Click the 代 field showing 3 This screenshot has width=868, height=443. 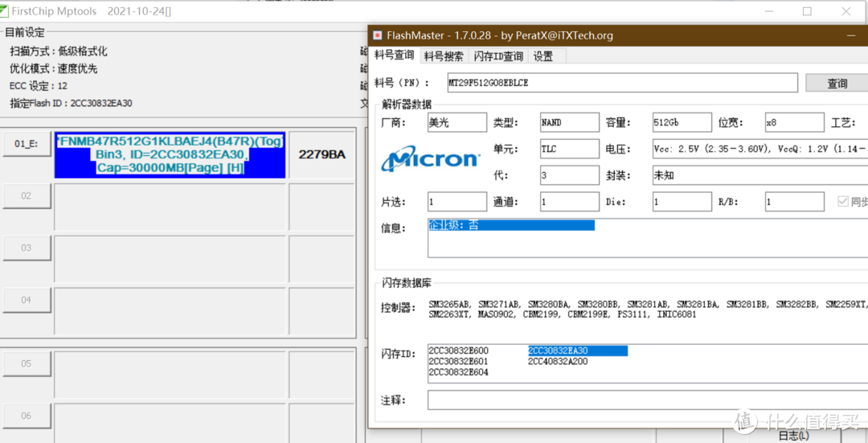click(x=570, y=175)
